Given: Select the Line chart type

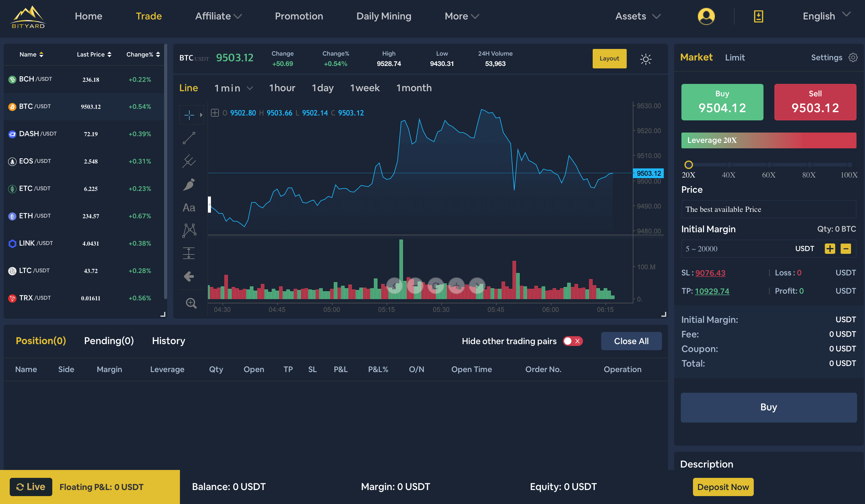Looking at the screenshot, I should point(188,88).
